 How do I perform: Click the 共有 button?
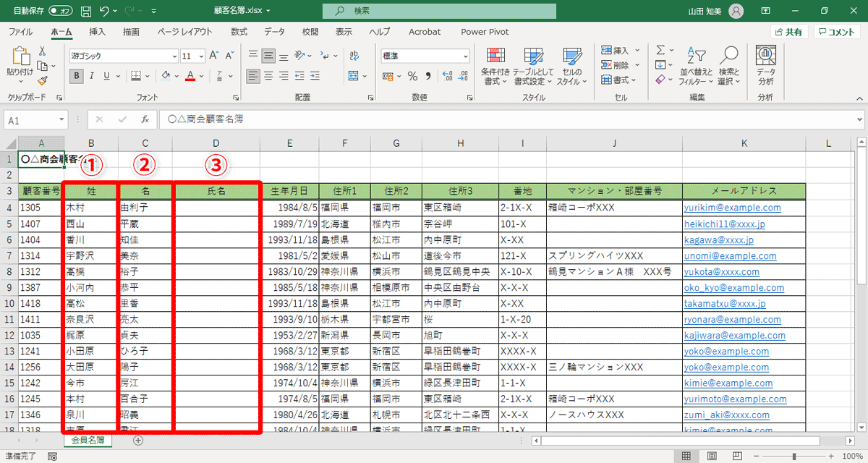789,32
